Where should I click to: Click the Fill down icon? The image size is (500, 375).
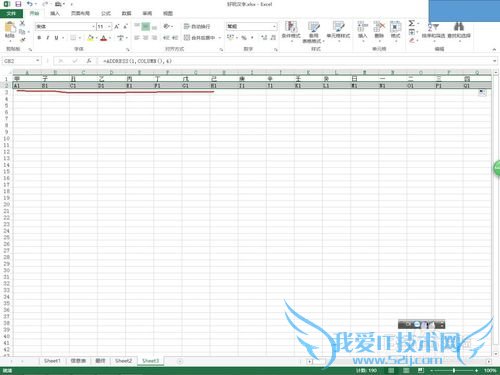(412, 32)
